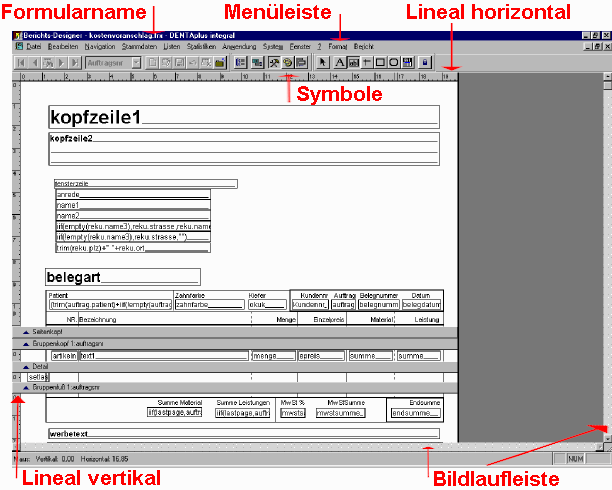Screen dimensions: 612x490
Task: Click the vertical scrollbar up arrow
Action: tap(608, 77)
